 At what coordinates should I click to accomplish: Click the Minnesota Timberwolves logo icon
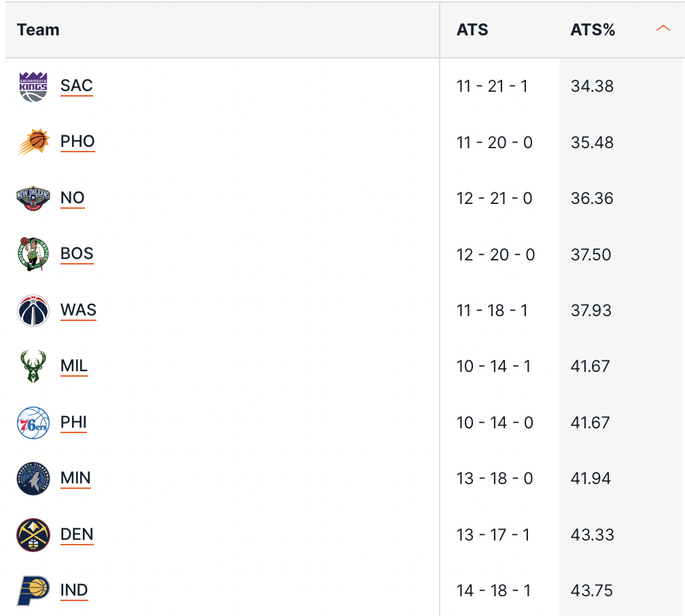coord(33,479)
